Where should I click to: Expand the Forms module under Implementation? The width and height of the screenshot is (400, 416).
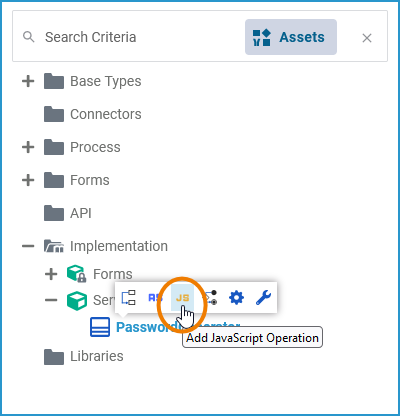point(51,274)
